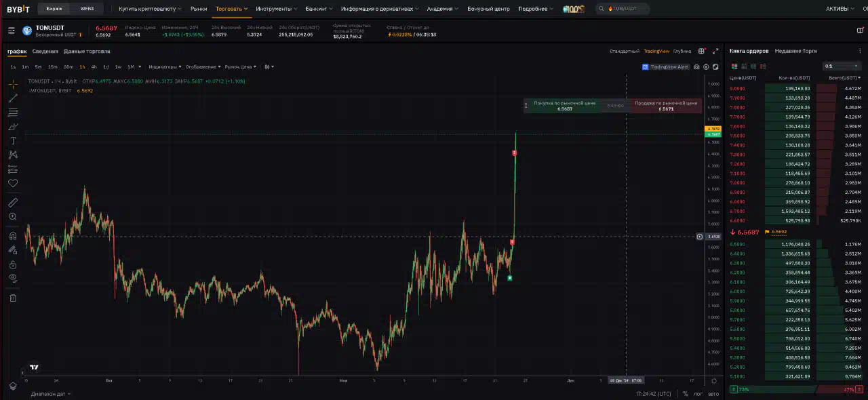Viewport: 868px width, 400px height.
Task: Click the TON/USDT search field
Action: 623,9
